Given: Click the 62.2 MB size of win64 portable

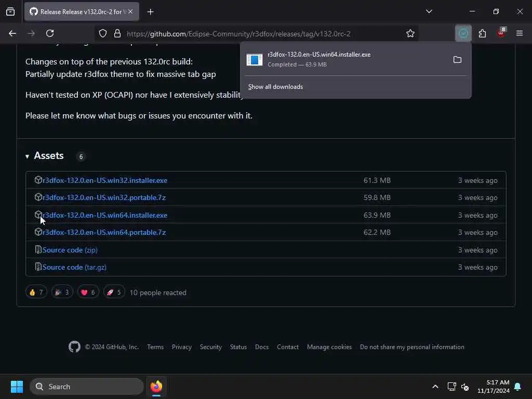Looking at the screenshot, I should [377, 232].
